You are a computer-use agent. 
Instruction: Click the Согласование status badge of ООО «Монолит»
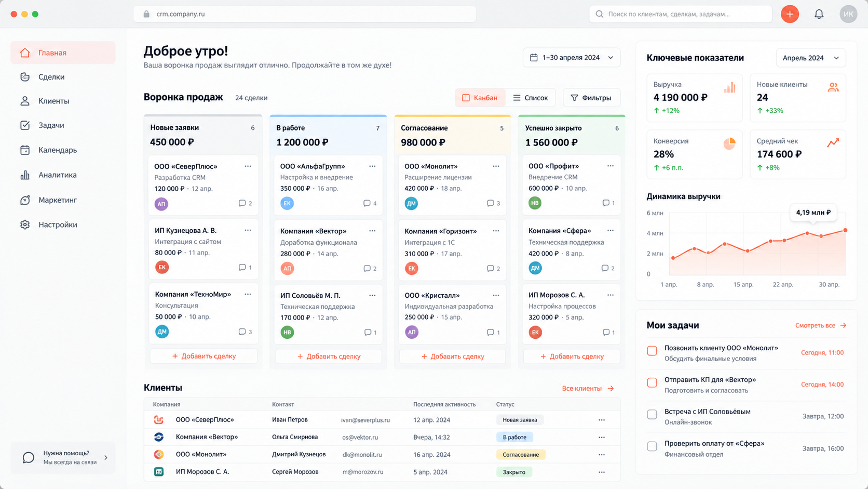pyautogui.click(x=521, y=455)
